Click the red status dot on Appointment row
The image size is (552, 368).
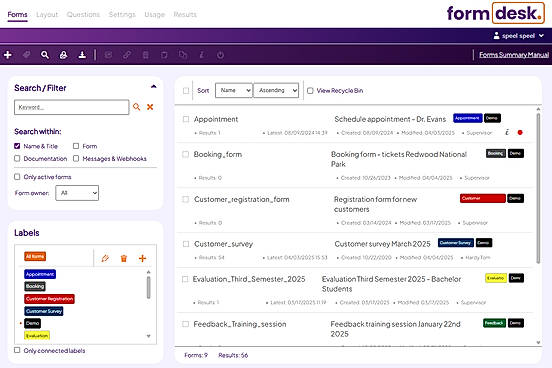pos(520,132)
